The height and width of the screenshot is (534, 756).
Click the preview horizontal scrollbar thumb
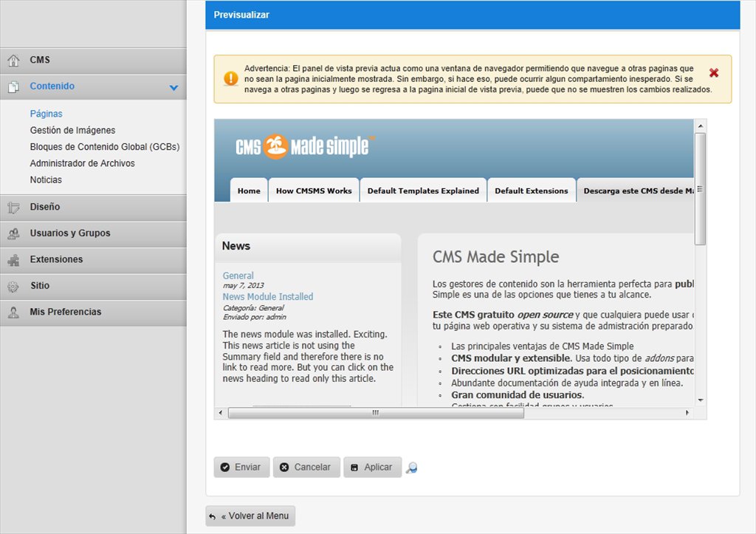click(376, 413)
